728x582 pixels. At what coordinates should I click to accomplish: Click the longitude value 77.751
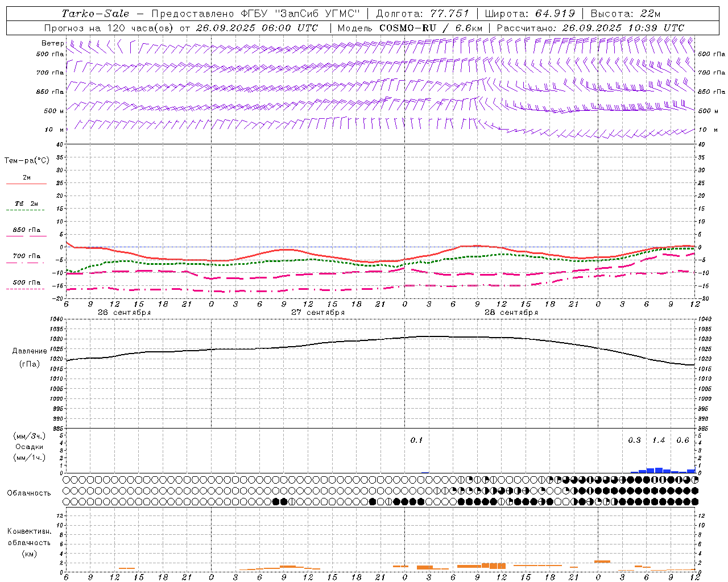click(449, 14)
